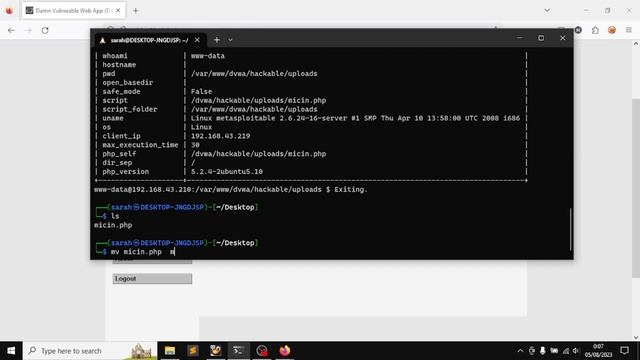Click the Firefox logo icon in title bar
The width and height of the screenshot is (640, 360).
click(x=9, y=11)
